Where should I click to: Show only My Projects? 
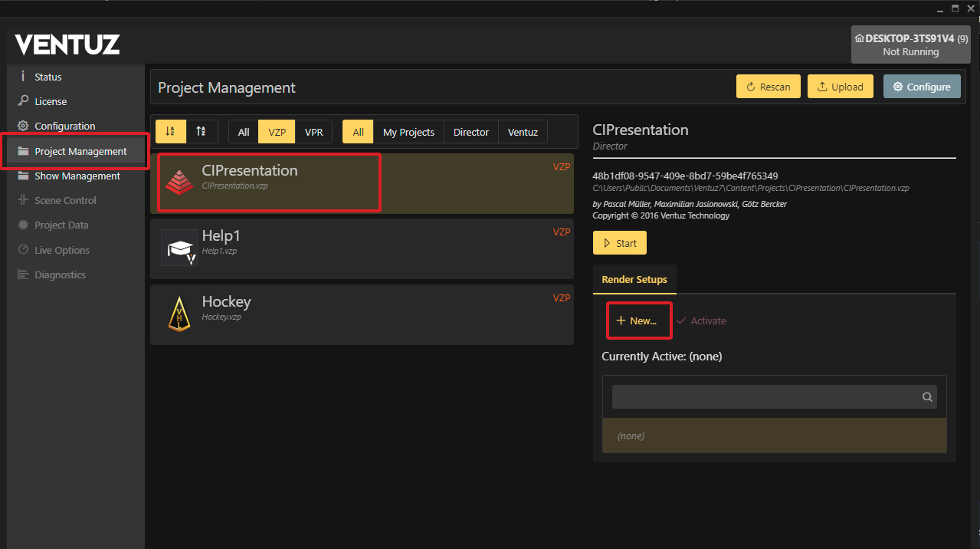[x=408, y=132]
